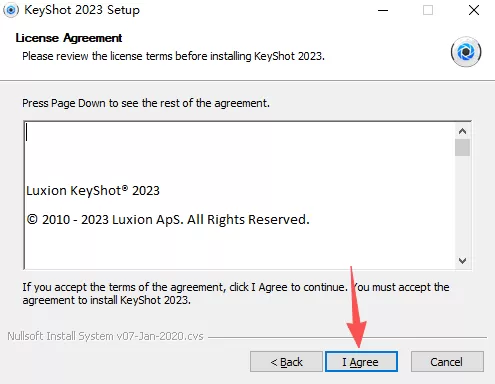Viewport: 495px width, 384px height.
Task: Close the KeyShot 2023 Setup window
Action: pos(474,10)
